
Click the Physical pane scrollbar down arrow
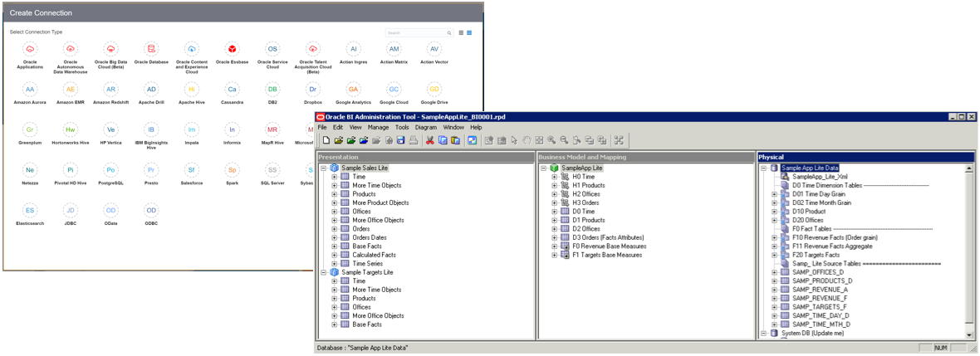pyautogui.click(x=969, y=334)
